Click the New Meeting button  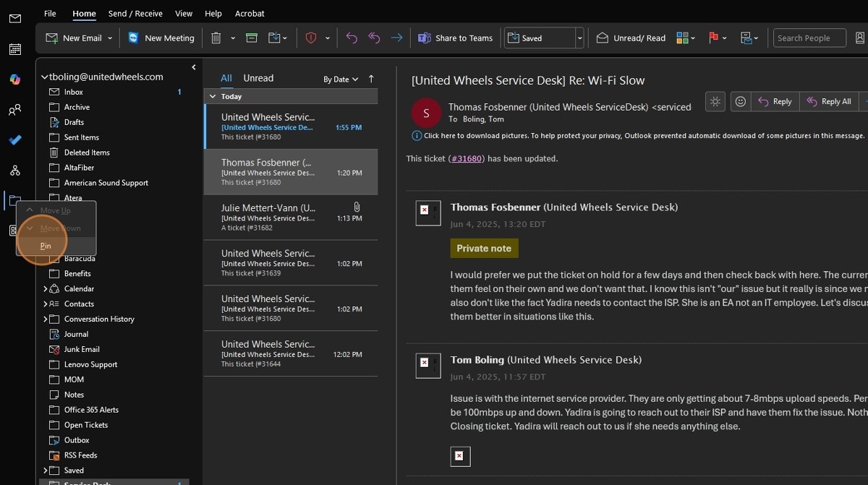pyautogui.click(x=161, y=38)
